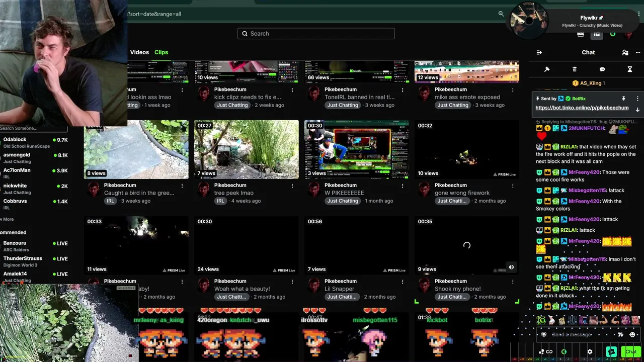This screenshot has height=362, width=644.
Task: Switch to the Videos tab
Action: 139,52
